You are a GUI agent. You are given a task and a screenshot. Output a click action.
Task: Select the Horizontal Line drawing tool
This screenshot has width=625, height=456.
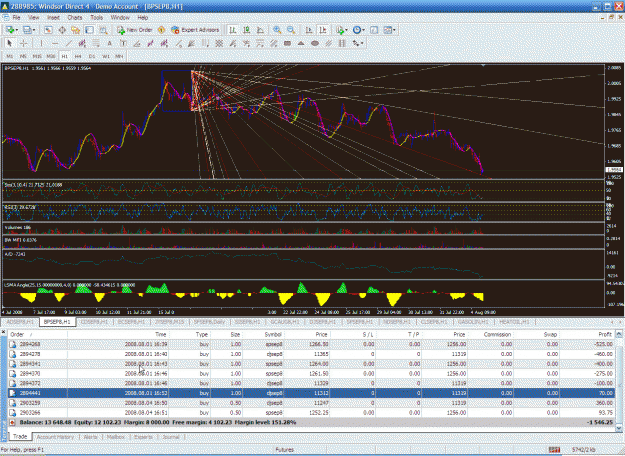tap(55, 43)
